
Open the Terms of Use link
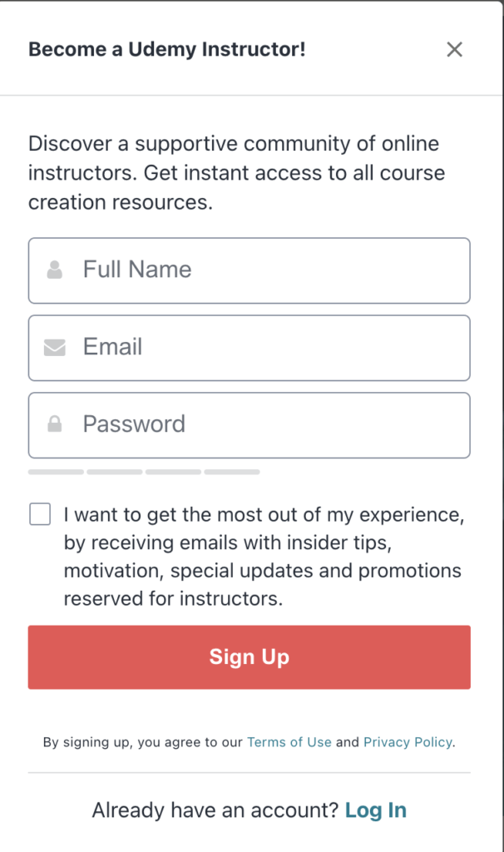click(289, 742)
